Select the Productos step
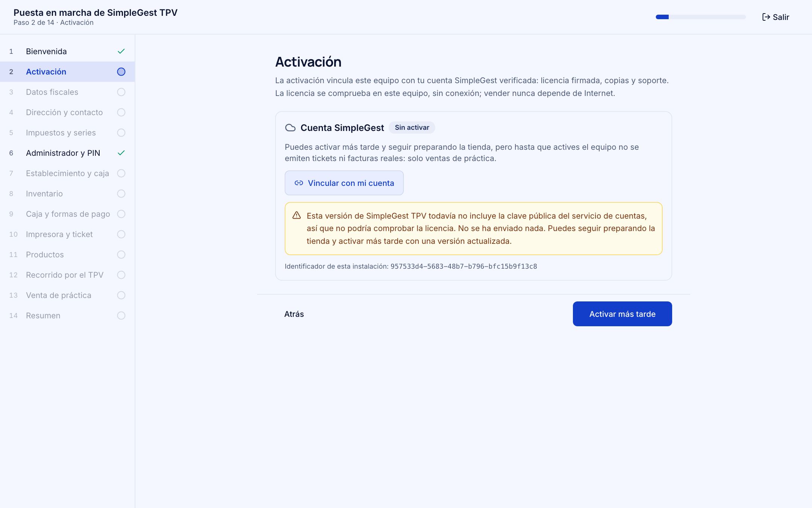The width and height of the screenshot is (812, 508). point(67,254)
